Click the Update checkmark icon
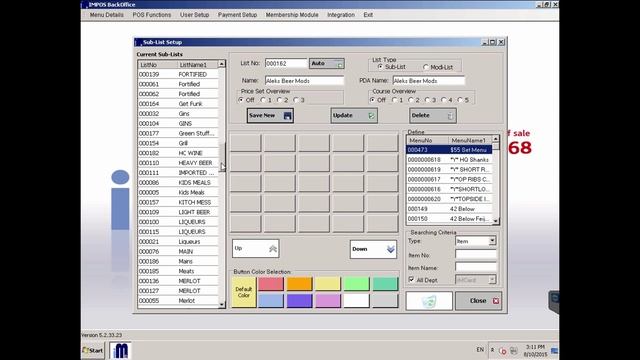This screenshot has height=360, width=640. click(371, 116)
